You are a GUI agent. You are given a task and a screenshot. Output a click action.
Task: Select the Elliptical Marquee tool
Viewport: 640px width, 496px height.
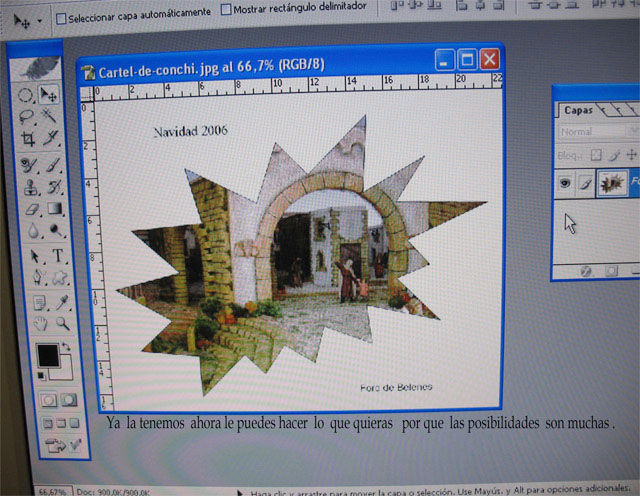tap(26, 96)
